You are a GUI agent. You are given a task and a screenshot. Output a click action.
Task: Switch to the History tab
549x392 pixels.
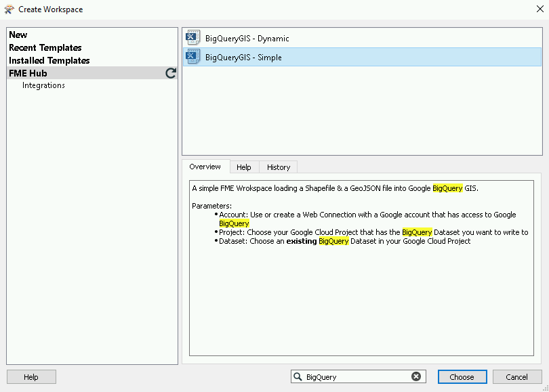pyautogui.click(x=279, y=167)
